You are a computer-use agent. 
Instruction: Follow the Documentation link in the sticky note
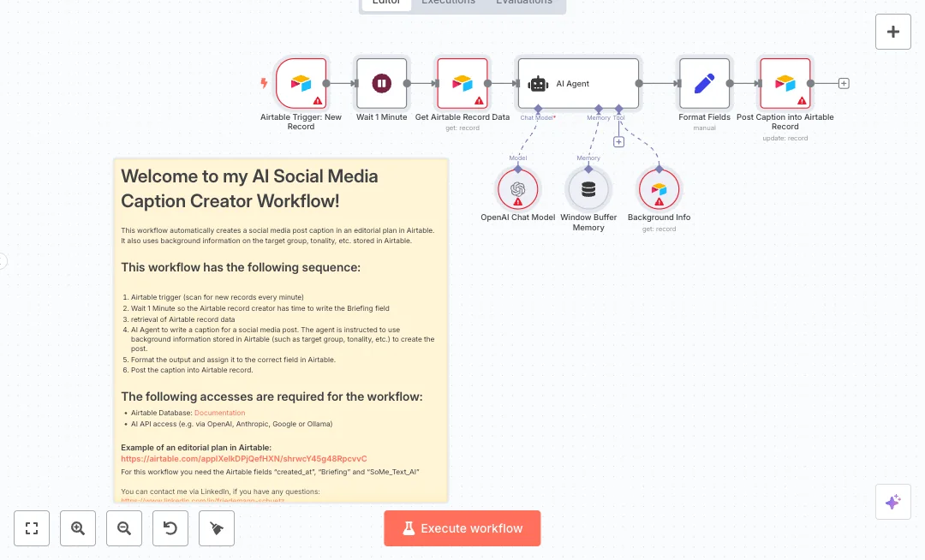pos(219,413)
